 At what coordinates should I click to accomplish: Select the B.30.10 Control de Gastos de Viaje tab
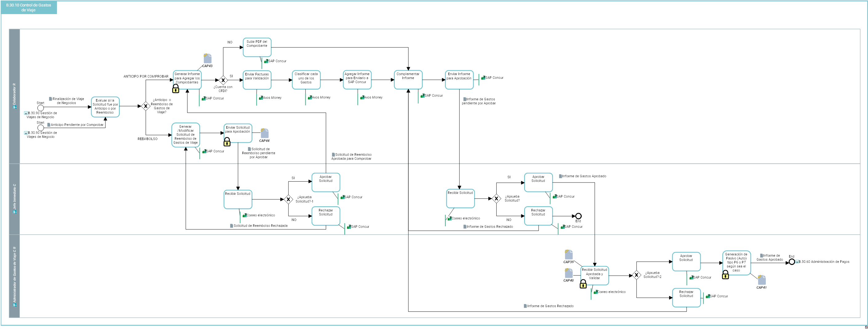click(29, 7)
